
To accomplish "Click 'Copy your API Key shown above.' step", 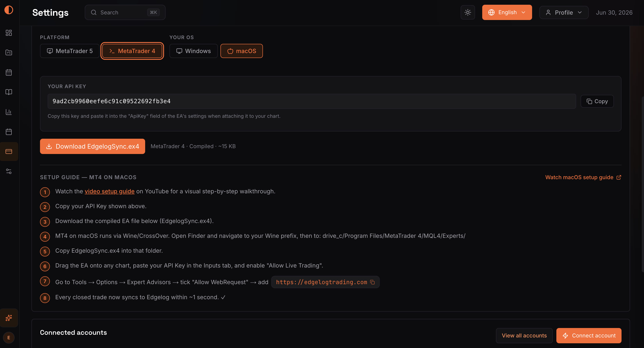I will click(101, 206).
